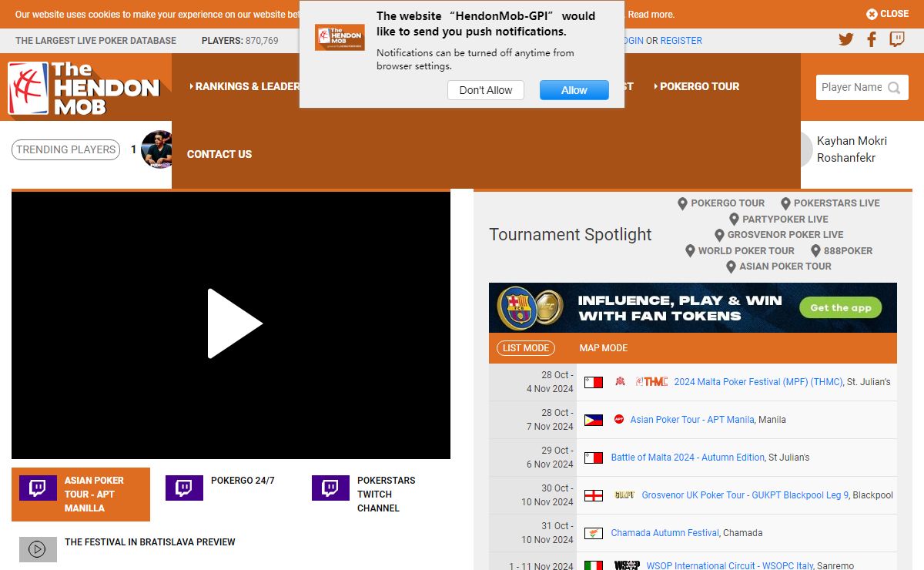Screen dimensions: 924x570
Task: Filter spotlight by PokerGO Tour
Action: (721, 203)
